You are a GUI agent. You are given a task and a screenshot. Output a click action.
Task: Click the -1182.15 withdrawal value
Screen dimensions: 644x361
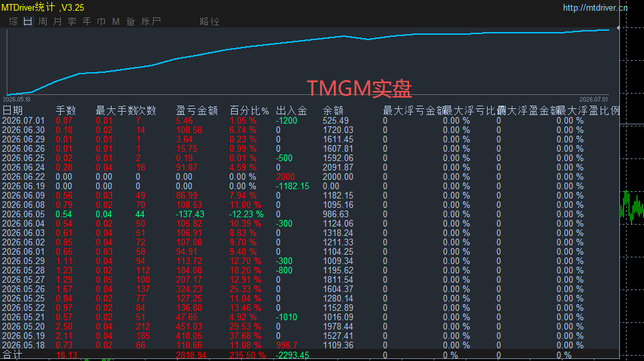[293, 187]
